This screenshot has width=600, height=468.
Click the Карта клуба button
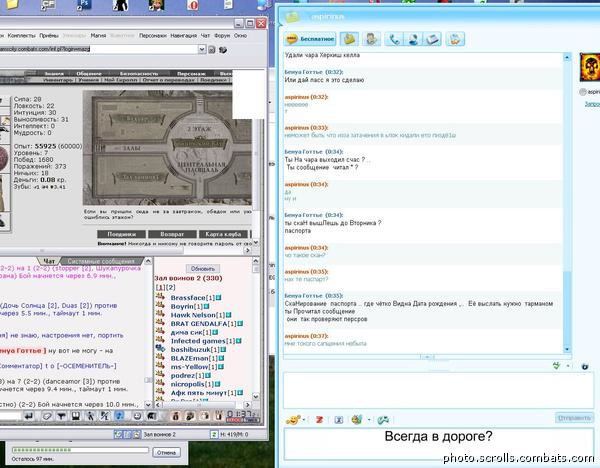coord(223,234)
